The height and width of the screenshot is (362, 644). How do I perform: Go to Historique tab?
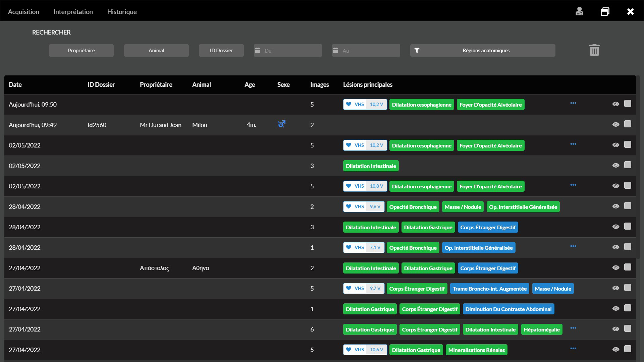point(122,12)
